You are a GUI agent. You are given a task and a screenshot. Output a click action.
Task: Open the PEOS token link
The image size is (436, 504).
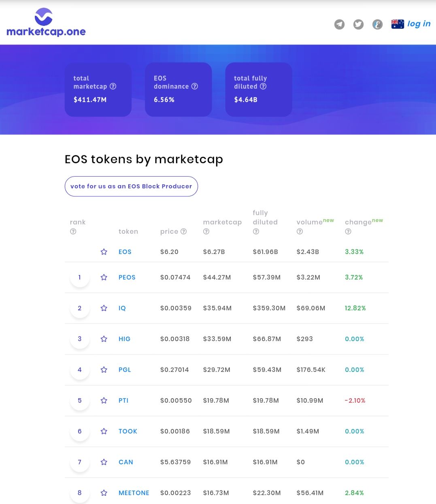tap(127, 277)
